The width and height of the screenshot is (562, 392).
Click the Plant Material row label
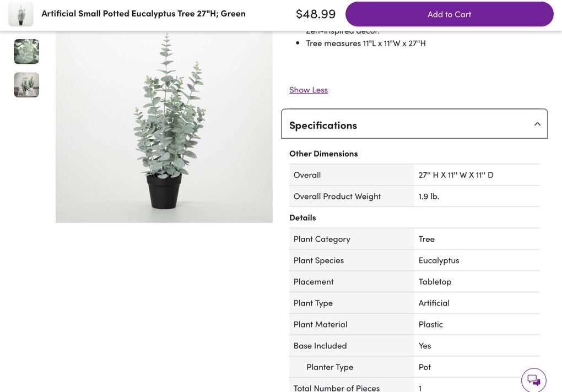point(320,324)
